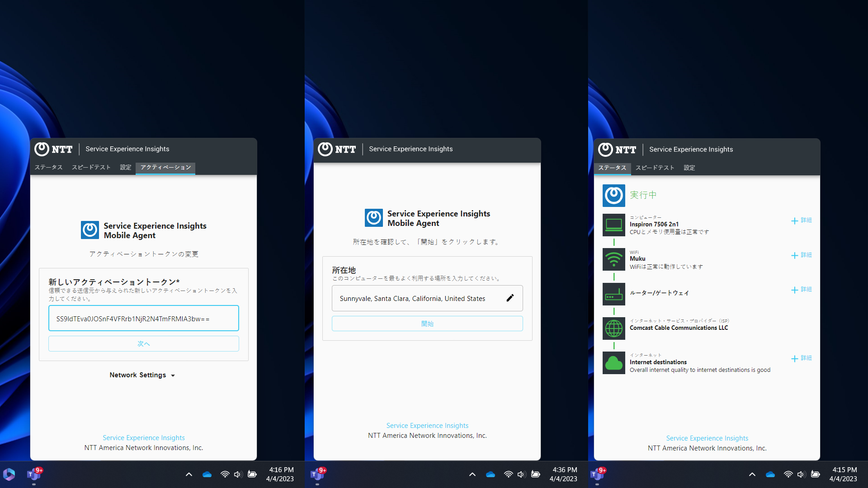Click the blue agent icon next to 実行中
The width and height of the screenshot is (868, 488).
(x=614, y=195)
